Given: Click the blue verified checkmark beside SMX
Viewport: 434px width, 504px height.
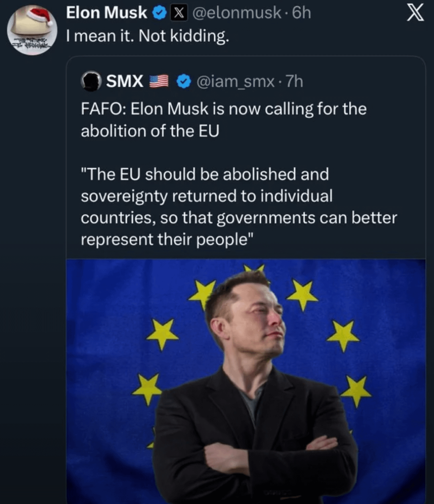Looking at the screenshot, I should (x=184, y=82).
